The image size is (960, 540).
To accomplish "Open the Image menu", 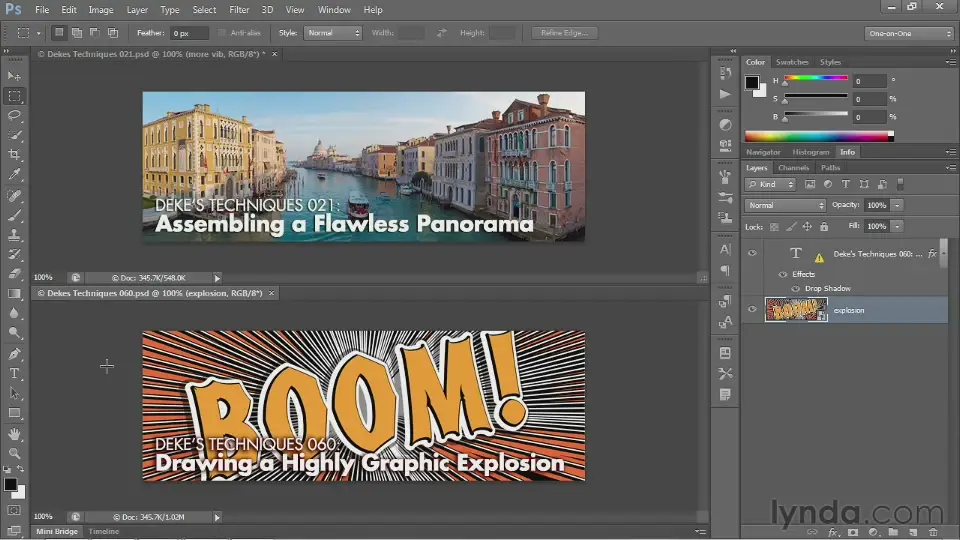I will (x=100, y=10).
